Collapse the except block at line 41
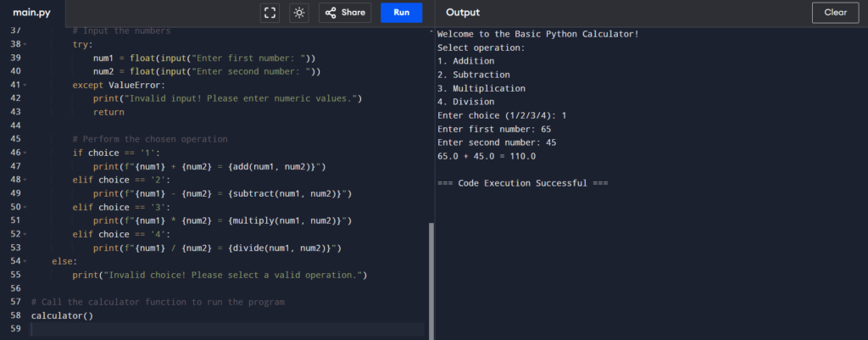The height and width of the screenshot is (340, 868). (25, 86)
